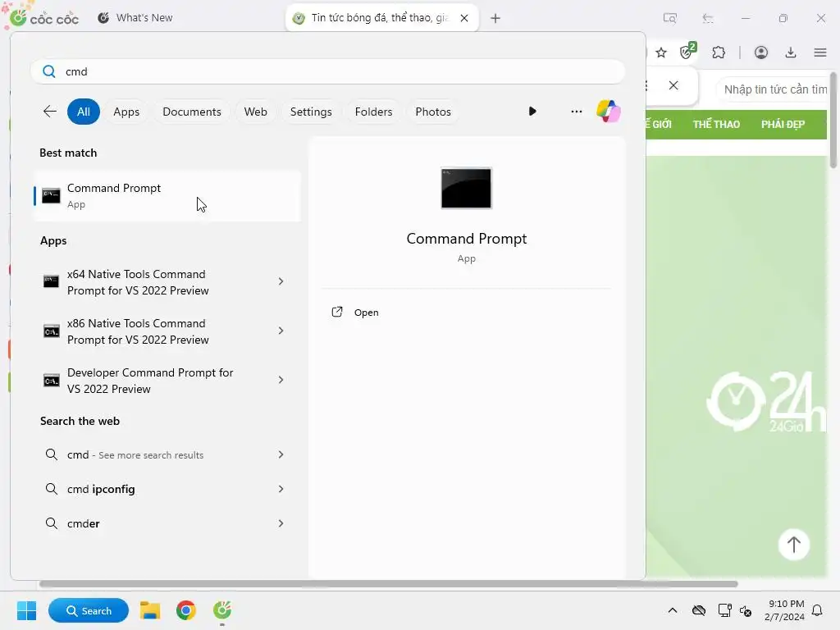Open the browser downloads icon
This screenshot has height=630, width=840.
(x=791, y=52)
